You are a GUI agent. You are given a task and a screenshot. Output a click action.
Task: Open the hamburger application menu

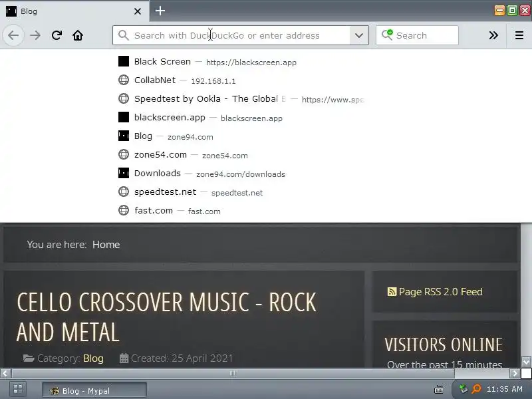[519, 35]
